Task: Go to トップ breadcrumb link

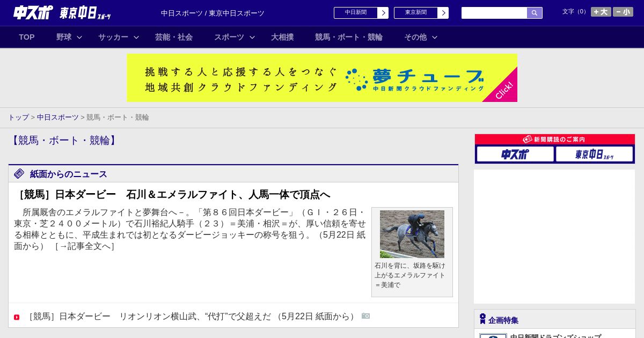Action: pos(18,117)
